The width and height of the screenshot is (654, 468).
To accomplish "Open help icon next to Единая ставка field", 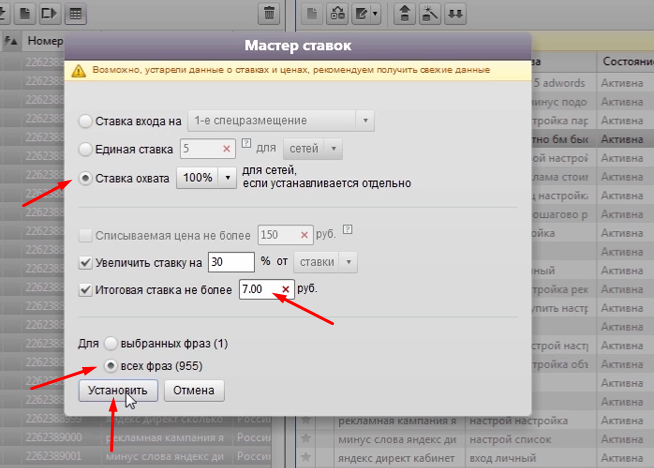I will (x=247, y=143).
